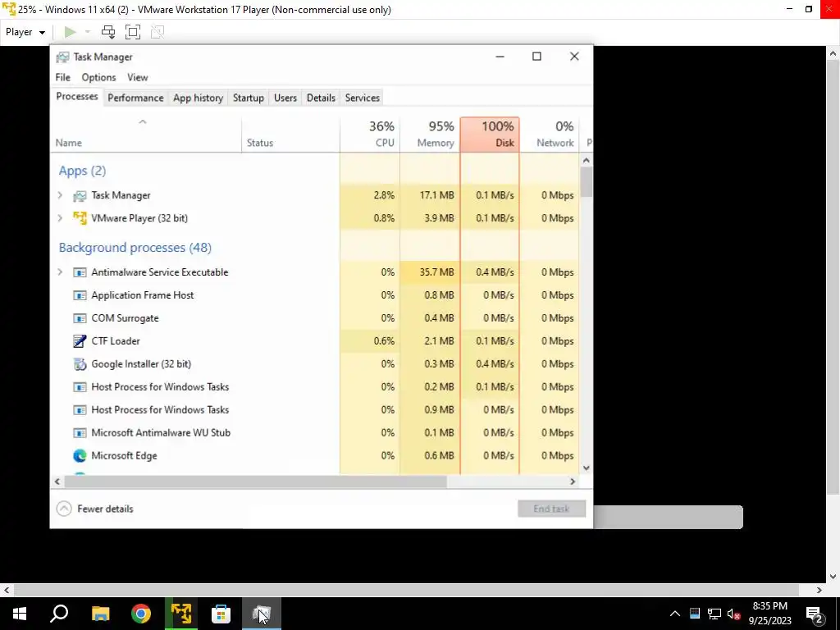Open Microsoft Store from the taskbar
The width and height of the screenshot is (840, 630).
click(x=221, y=614)
